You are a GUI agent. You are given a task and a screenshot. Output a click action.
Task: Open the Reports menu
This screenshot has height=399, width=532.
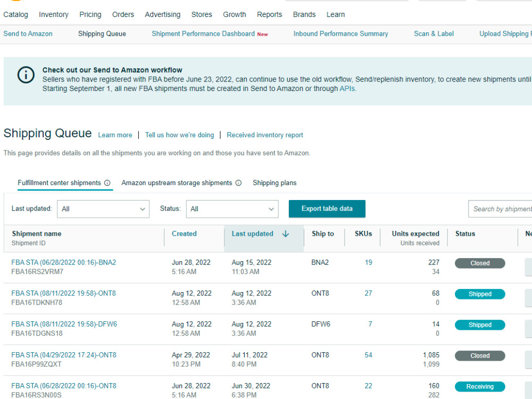pos(269,14)
